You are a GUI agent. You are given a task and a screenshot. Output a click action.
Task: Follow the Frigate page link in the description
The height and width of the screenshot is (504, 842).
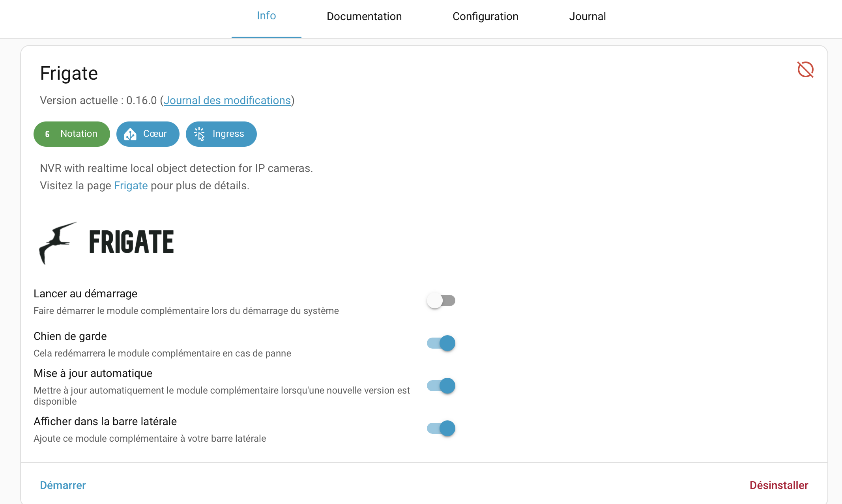click(x=131, y=186)
